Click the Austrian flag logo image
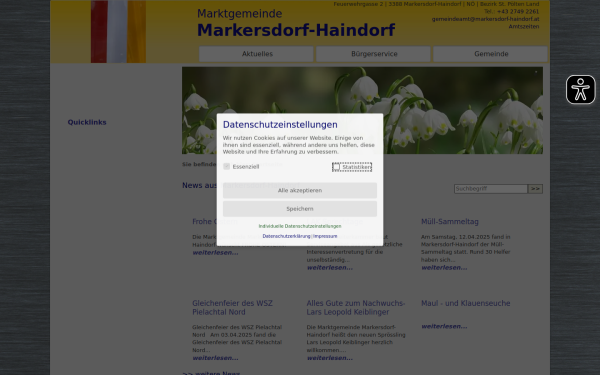Viewport: 600px width, 375px height. point(118,31)
